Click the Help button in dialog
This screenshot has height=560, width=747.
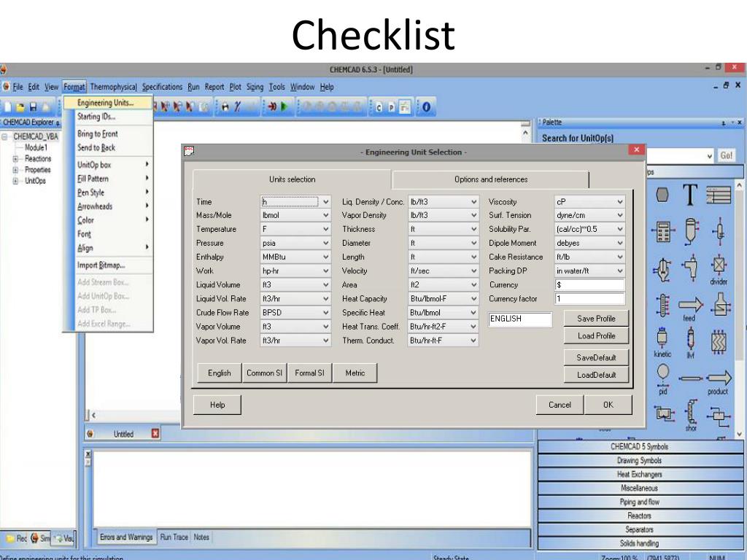pos(217,405)
